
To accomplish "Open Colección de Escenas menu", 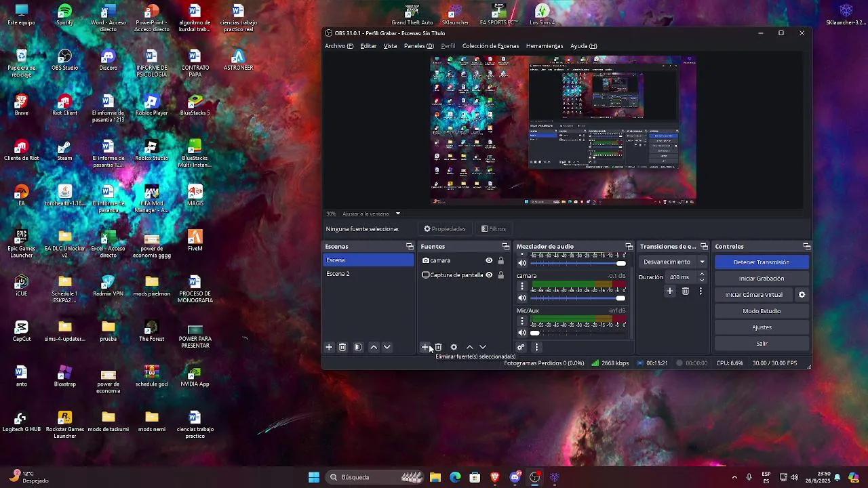I will pos(490,46).
